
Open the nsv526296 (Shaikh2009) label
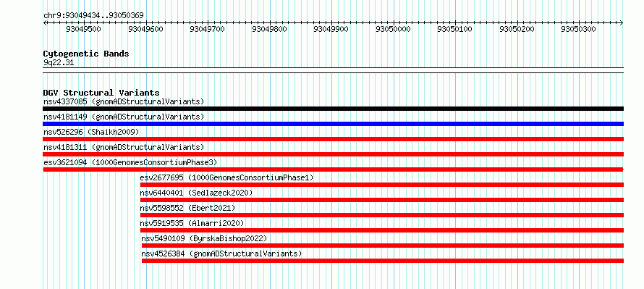91,132
